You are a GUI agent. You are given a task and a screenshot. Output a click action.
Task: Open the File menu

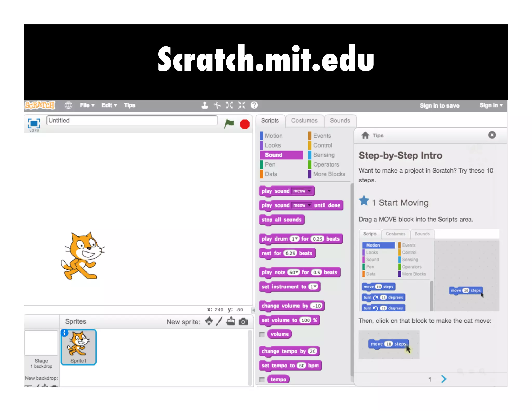click(x=87, y=105)
